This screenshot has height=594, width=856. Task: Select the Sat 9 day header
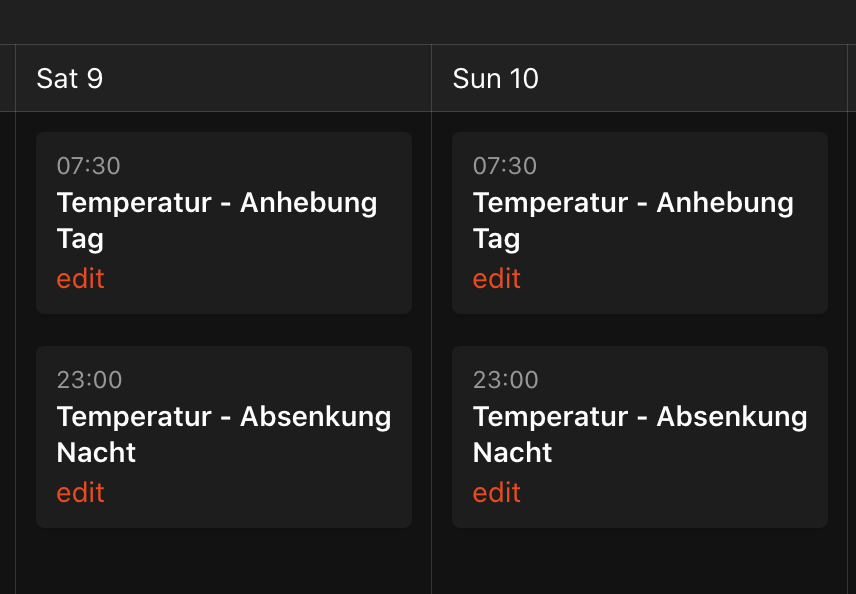69,78
